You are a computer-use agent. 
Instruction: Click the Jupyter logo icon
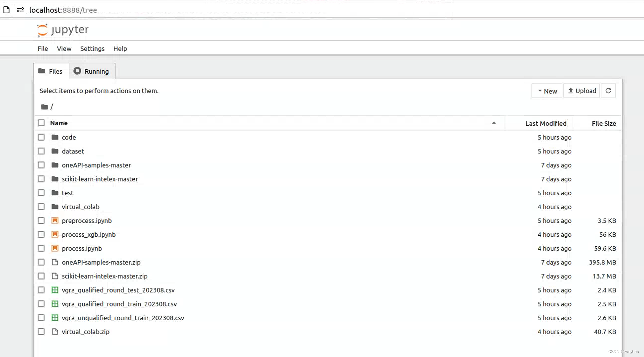pos(43,30)
